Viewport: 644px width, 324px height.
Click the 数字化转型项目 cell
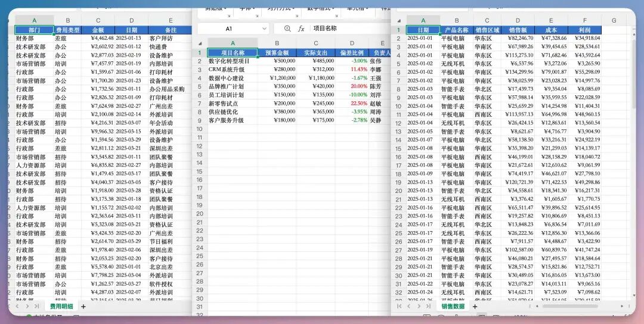pyautogui.click(x=233, y=61)
